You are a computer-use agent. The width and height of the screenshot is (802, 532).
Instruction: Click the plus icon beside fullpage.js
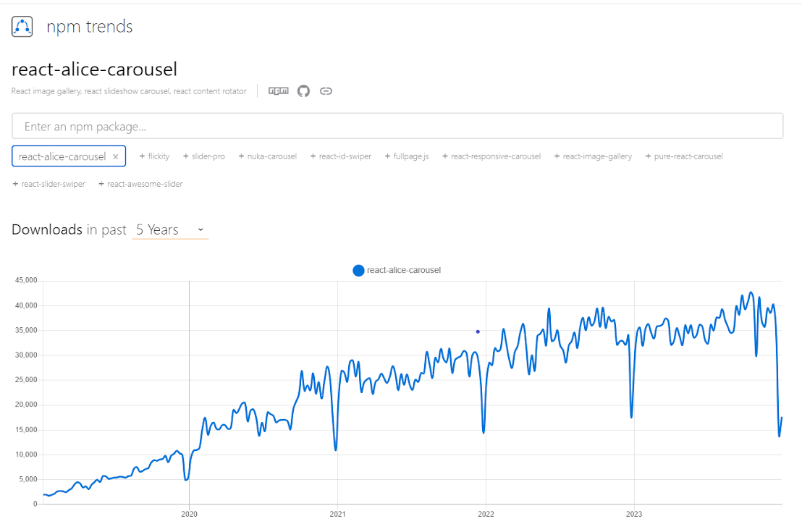pyautogui.click(x=388, y=156)
